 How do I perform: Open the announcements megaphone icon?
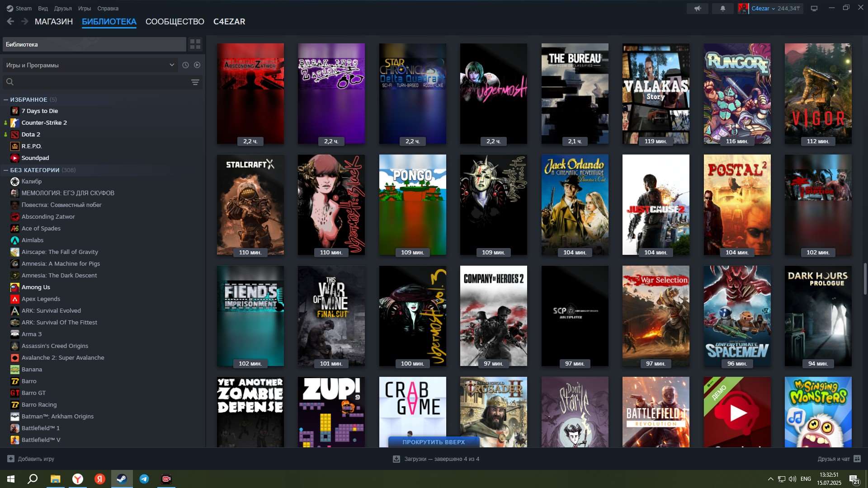[x=698, y=9]
